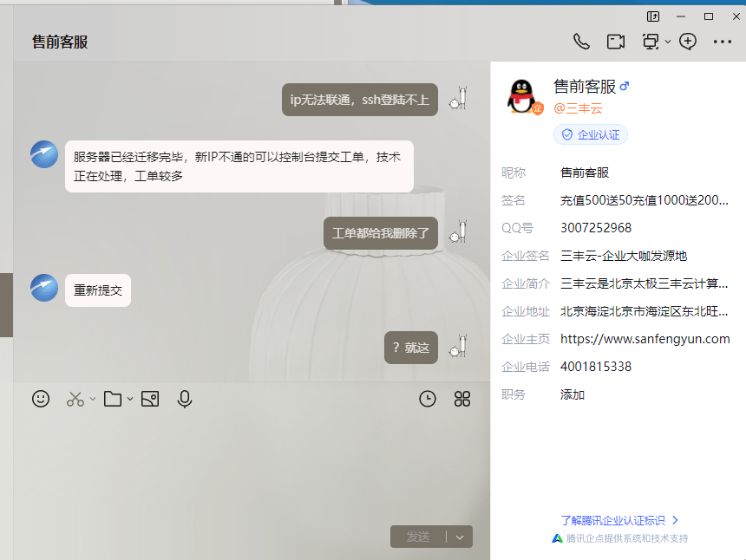Viewport: 746px width, 560px height.
Task: Start a voice call from the title bar
Action: 580,41
